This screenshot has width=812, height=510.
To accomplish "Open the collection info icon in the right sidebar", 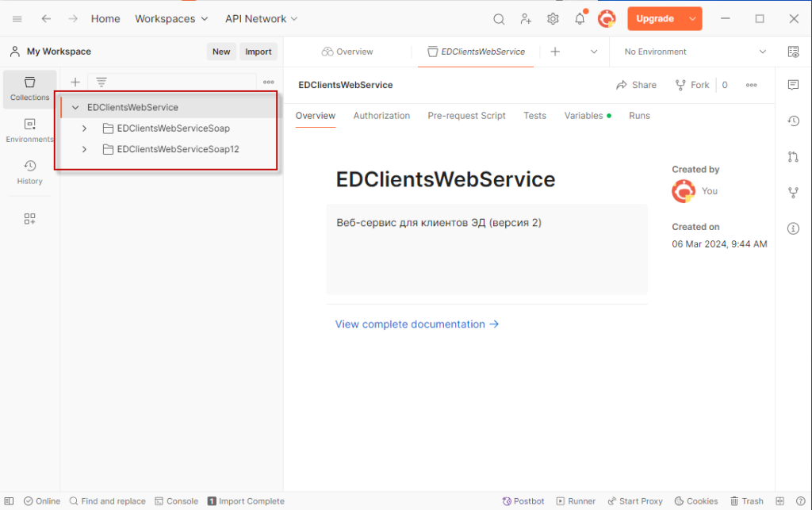I will (x=793, y=228).
